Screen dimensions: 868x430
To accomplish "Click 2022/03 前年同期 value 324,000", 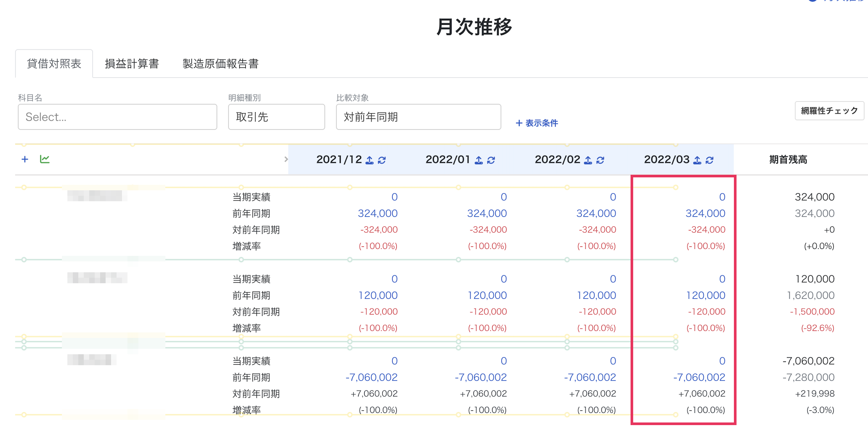I will click(x=705, y=213).
